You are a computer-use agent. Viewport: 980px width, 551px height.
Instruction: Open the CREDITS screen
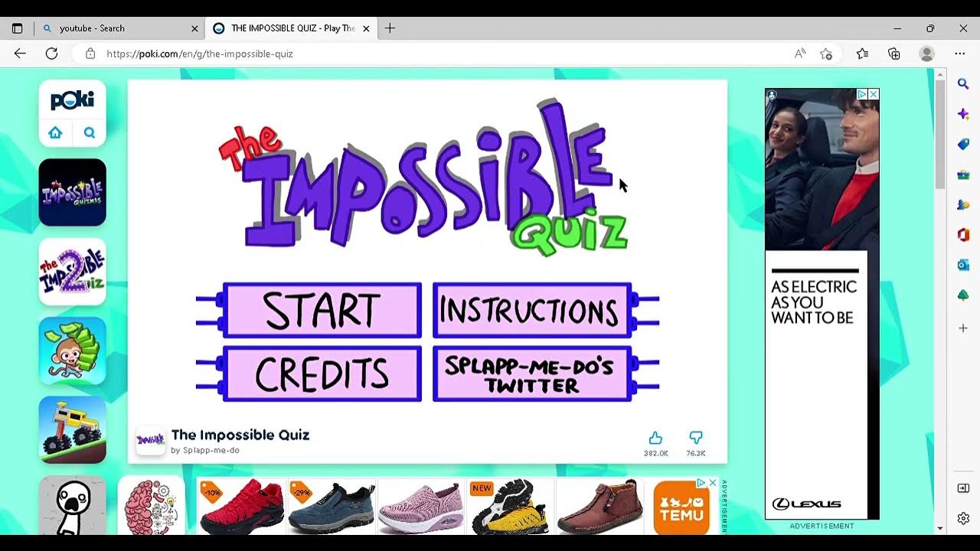pos(322,374)
